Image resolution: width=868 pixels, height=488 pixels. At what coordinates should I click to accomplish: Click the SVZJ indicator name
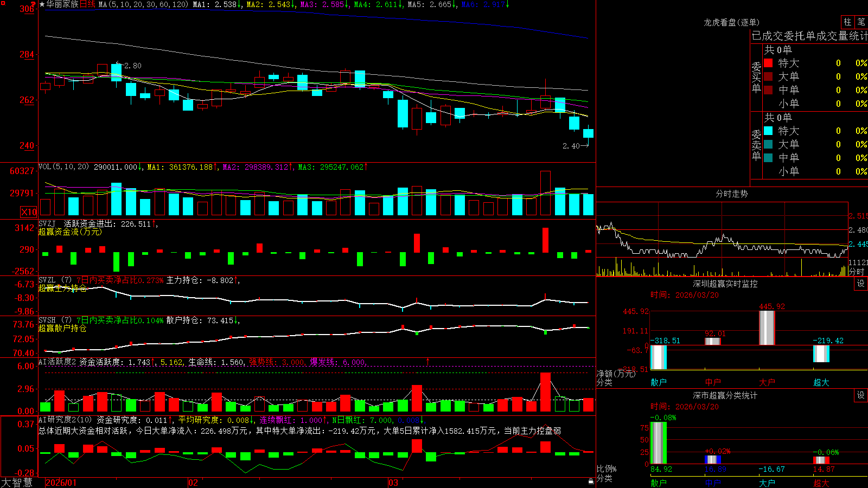pos(47,224)
